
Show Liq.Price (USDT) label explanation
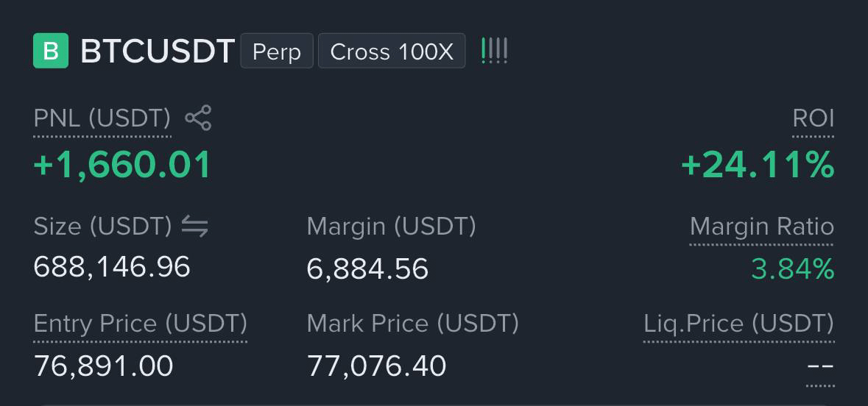[x=738, y=324]
